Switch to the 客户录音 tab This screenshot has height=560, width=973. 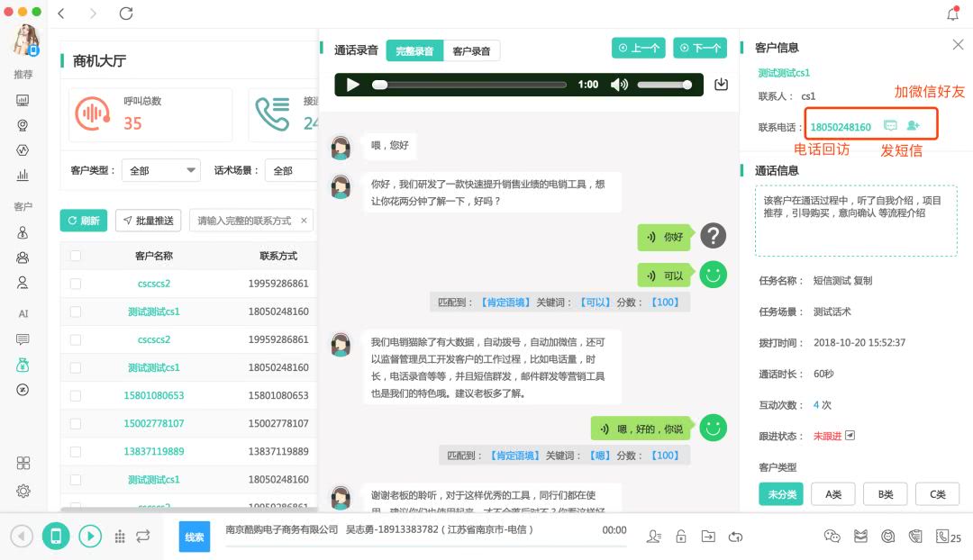[473, 50]
